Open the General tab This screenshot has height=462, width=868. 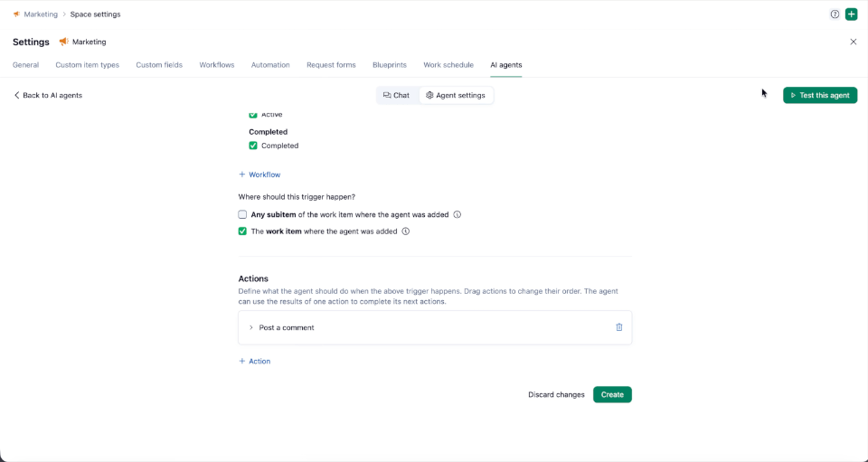tap(25, 65)
